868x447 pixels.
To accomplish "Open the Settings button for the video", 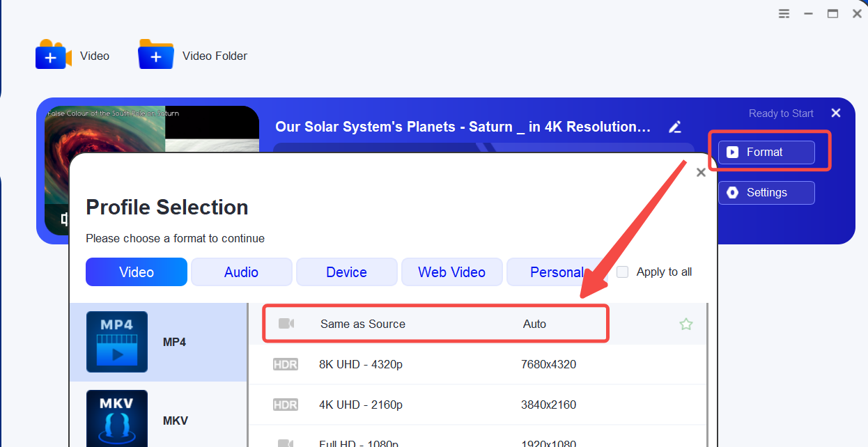I will tap(766, 193).
